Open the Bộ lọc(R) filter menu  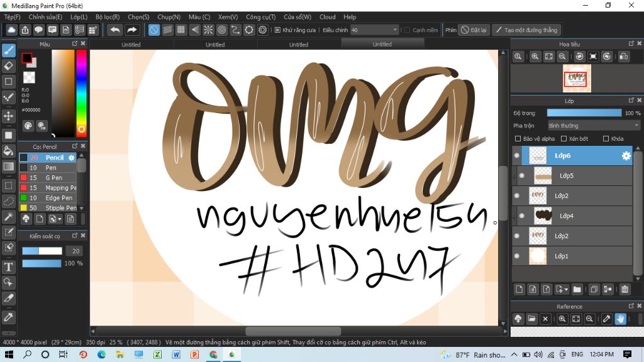tap(108, 17)
